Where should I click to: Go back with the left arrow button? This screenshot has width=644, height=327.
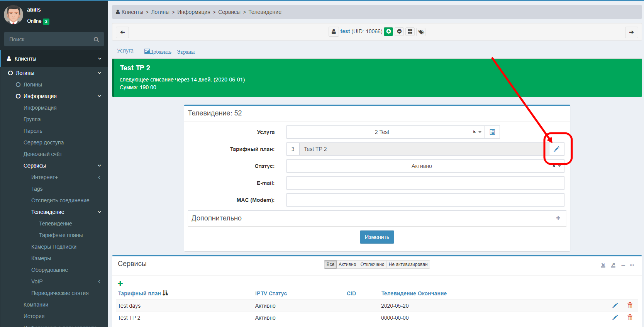click(122, 32)
